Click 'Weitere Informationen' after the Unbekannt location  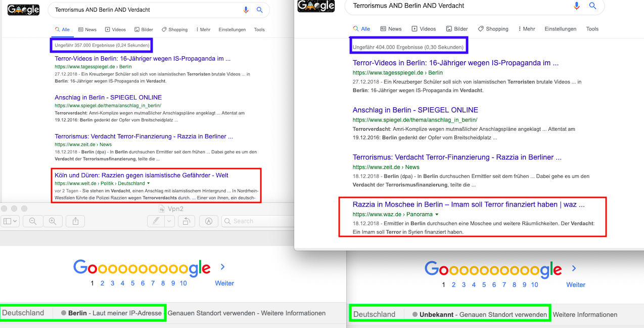point(585,314)
